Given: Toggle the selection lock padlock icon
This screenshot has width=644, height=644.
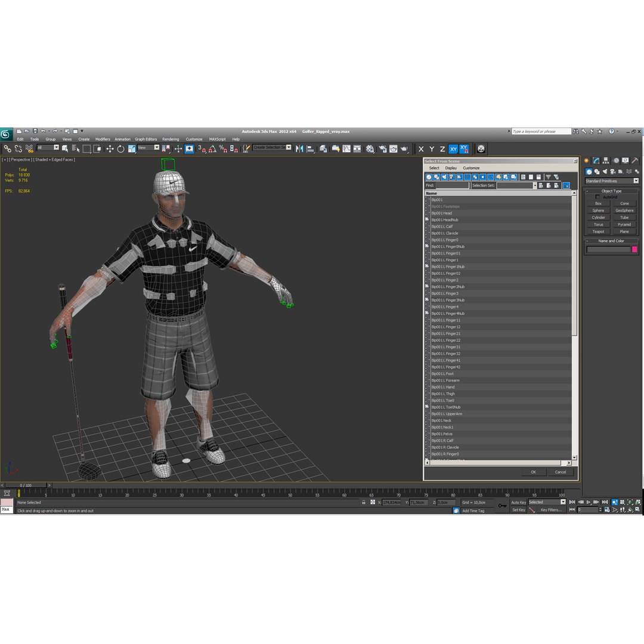Looking at the screenshot, I should [x=364, y=502].
